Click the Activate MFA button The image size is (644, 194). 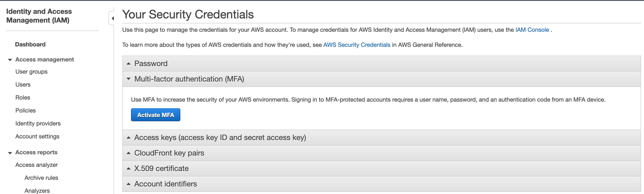pyautogui.click(x=155, y=115)
